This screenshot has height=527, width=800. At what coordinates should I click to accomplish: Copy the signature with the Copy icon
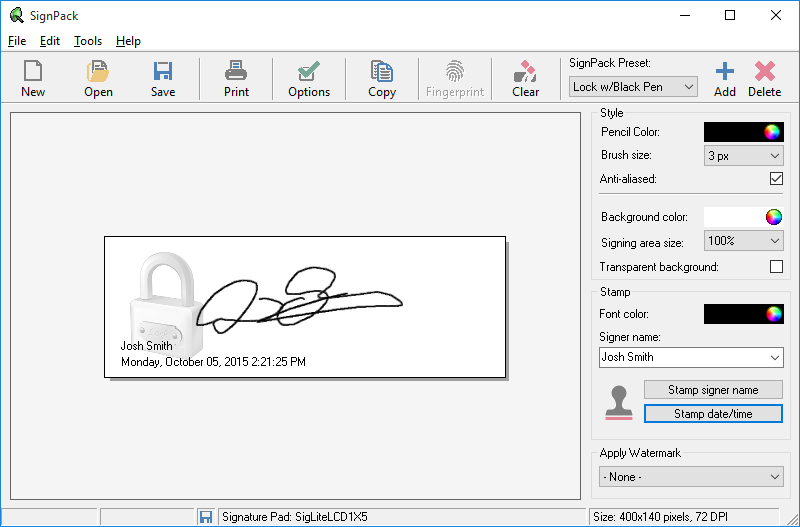[x=382, y=71]
